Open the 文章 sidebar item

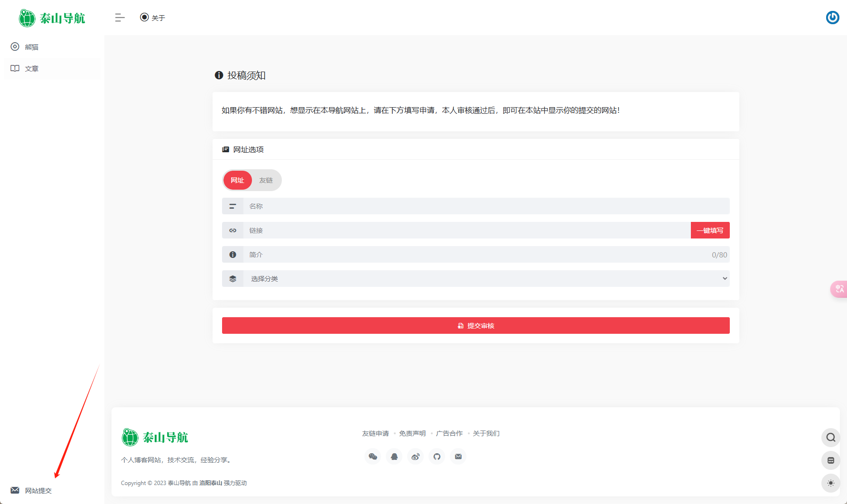(52, 68)
